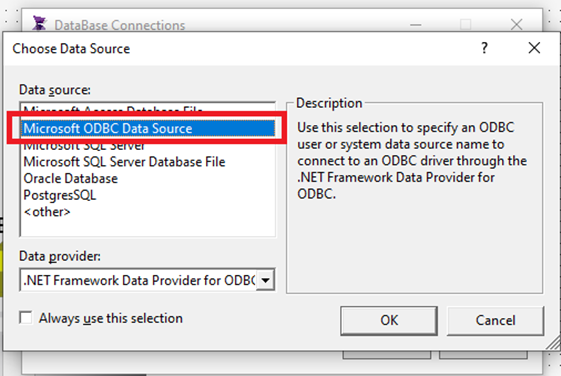Click the resize grip at the dialog corner

553,343
